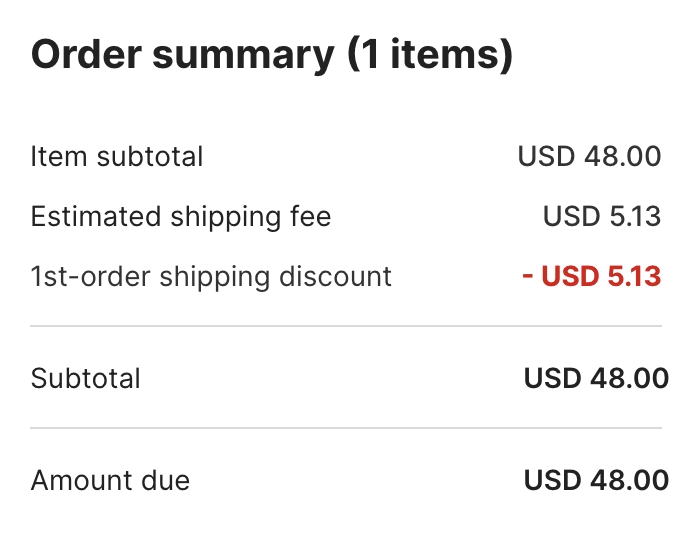Viewport: 700px width, 548px height.
Task: Select the black USD 5.13 shipping fee amount
Action: tap(602, 216)
